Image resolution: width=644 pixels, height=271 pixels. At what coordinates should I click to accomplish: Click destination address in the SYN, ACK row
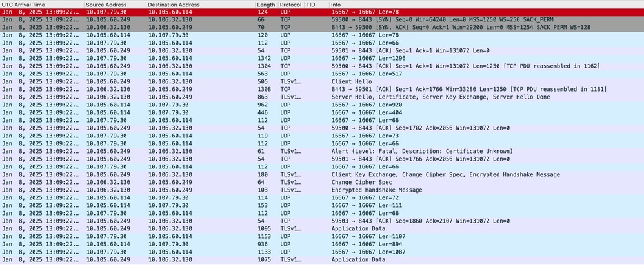[170, 28]
